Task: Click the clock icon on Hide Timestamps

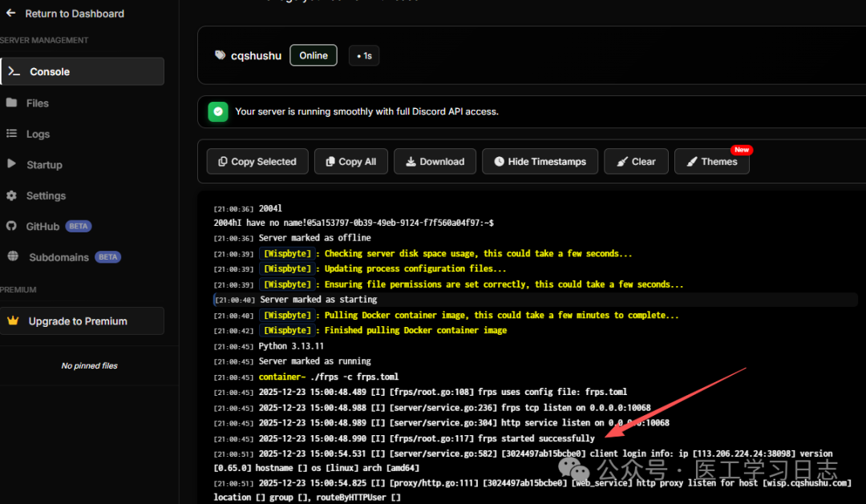Action: 499,162
